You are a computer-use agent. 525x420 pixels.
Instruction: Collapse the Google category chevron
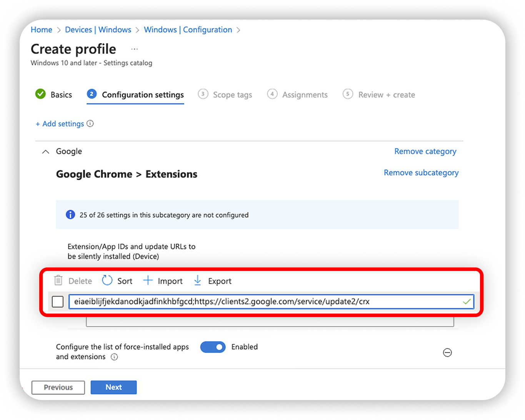click(45, 151)
